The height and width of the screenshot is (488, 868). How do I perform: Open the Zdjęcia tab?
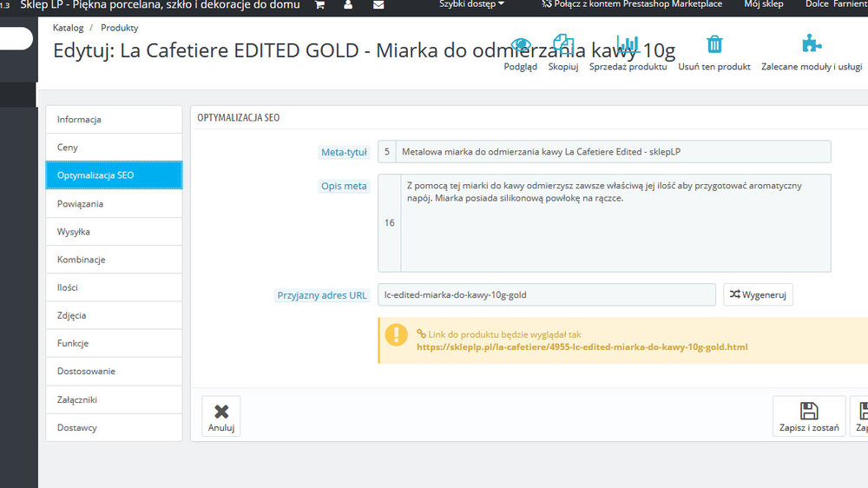coord(114,315)
